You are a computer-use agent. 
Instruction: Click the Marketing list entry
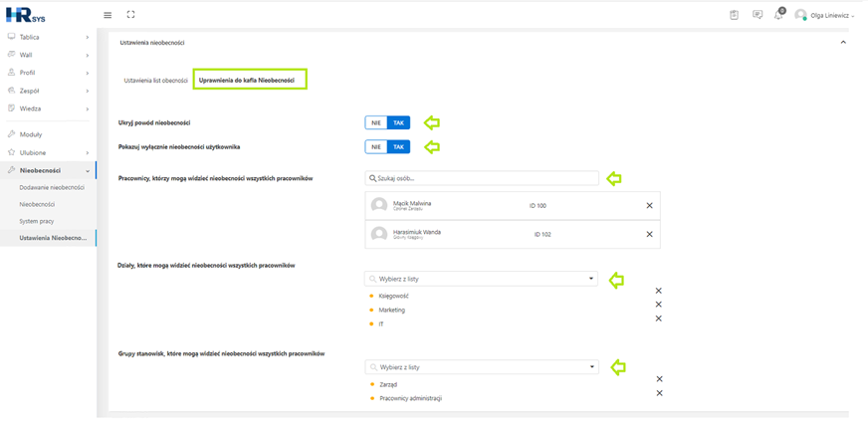(x=392, y=310)
